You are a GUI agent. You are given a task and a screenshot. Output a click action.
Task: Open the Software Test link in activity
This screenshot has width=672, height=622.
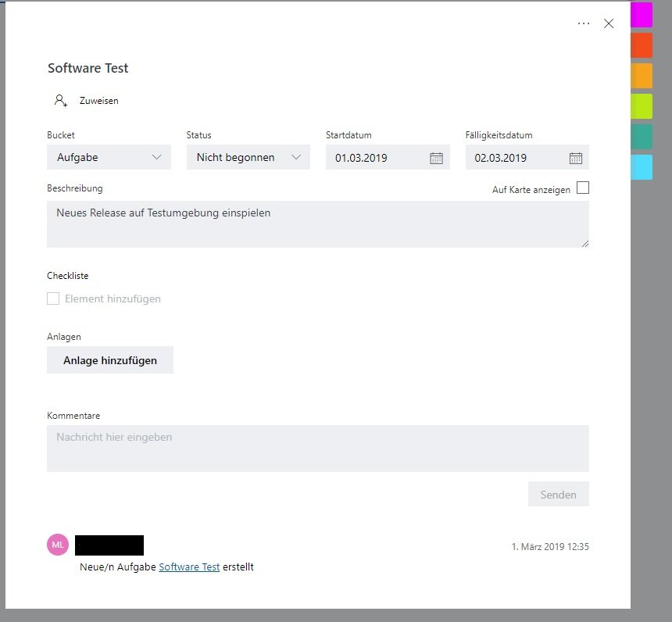point(189,567)
